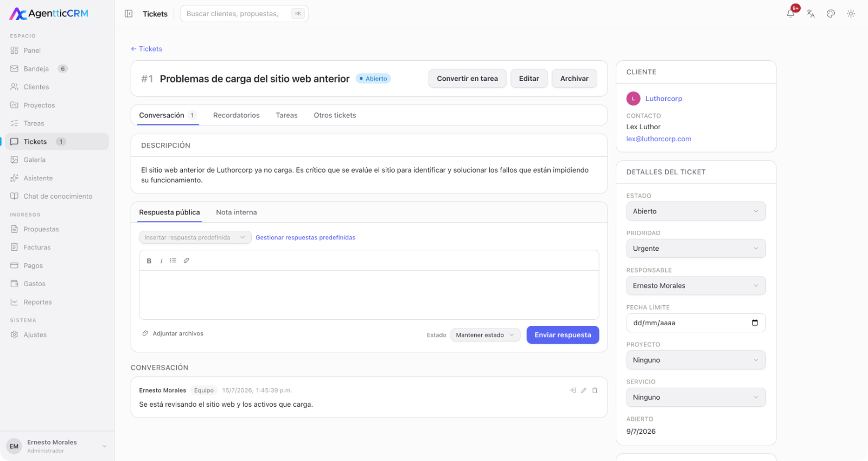Open Tickets in the sidebar
The width and height of the screenshot is (868, 461).
tap(57, 142)
